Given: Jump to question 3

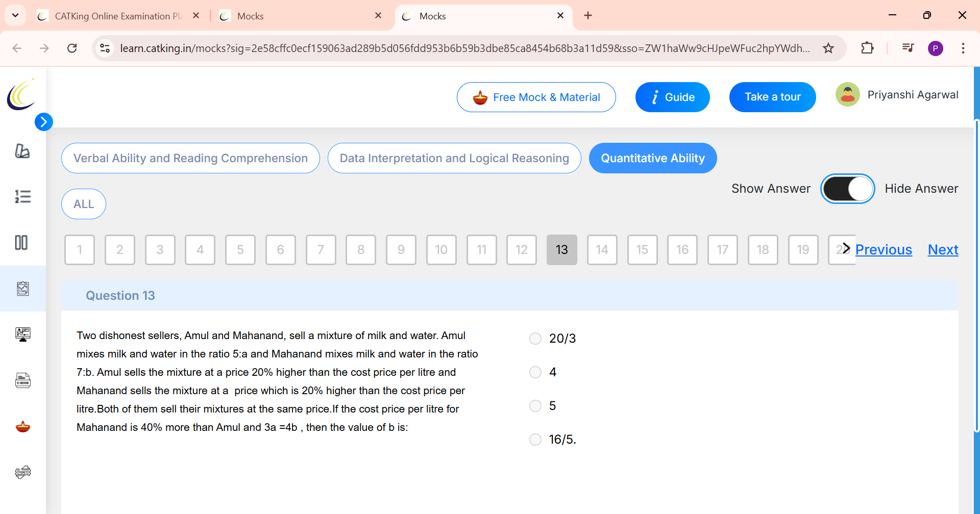Looking at the screenshot, I should click(160, 250).
